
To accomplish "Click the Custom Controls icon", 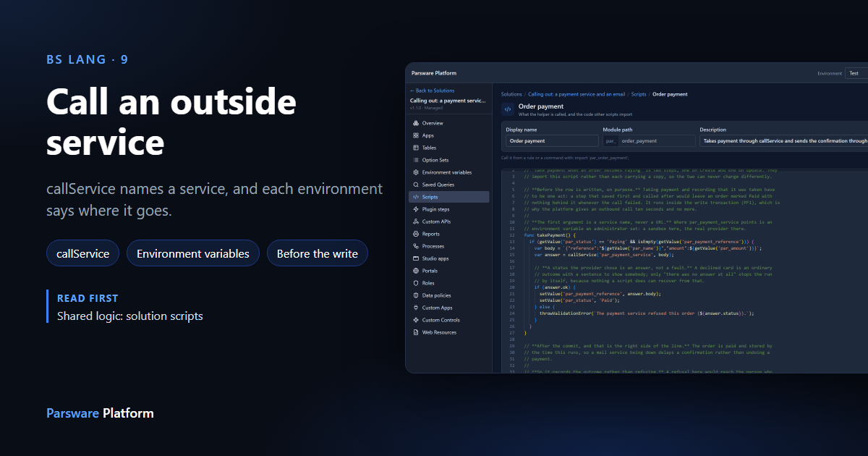I will [x=416, y=320].
